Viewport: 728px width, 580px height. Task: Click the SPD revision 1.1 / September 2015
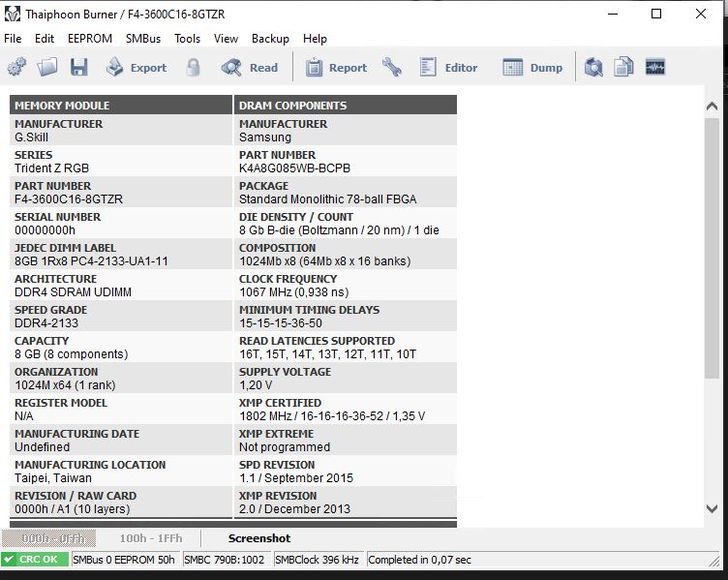tap(296, 477)
